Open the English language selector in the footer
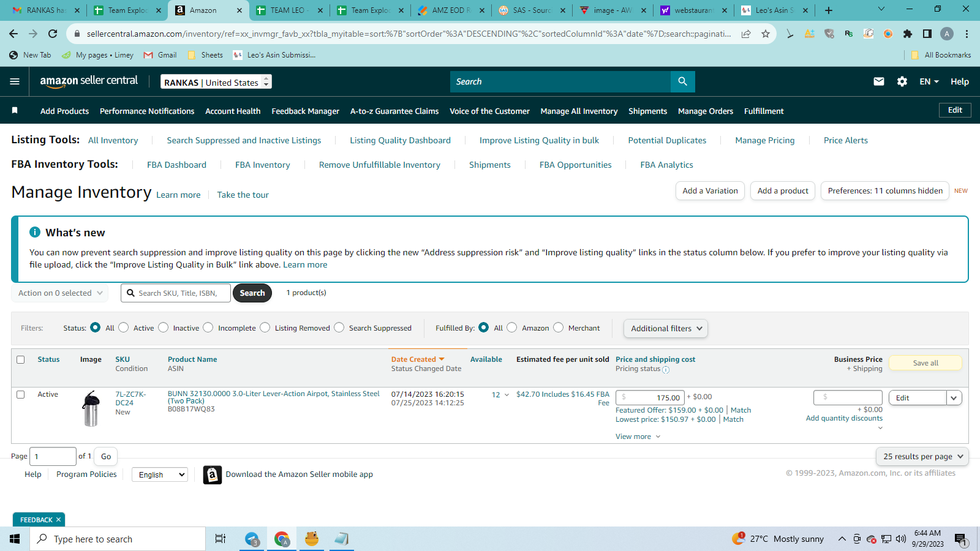This screenshot has height=551, width=980. tap(160, 474)
